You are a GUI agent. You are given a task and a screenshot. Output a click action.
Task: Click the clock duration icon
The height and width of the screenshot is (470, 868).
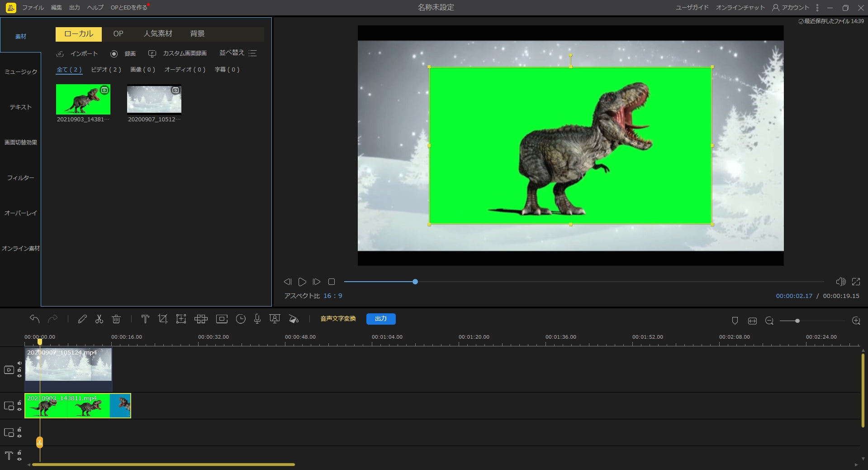coord(241,319)
